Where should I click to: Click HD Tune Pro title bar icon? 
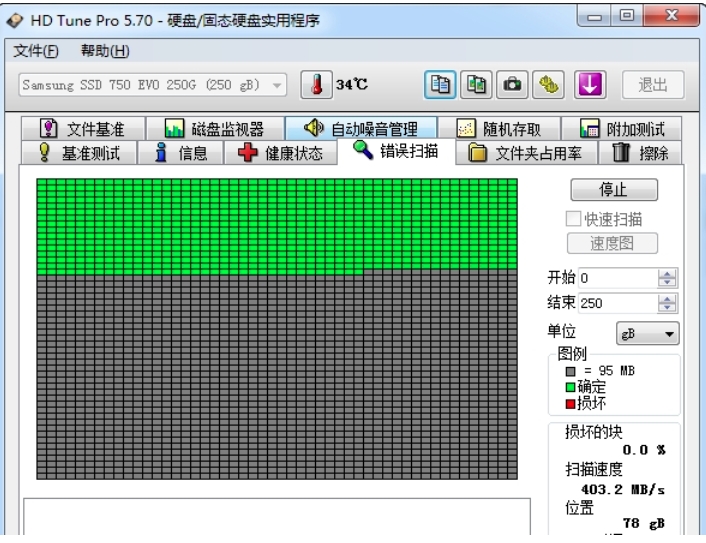coord(14,20)
